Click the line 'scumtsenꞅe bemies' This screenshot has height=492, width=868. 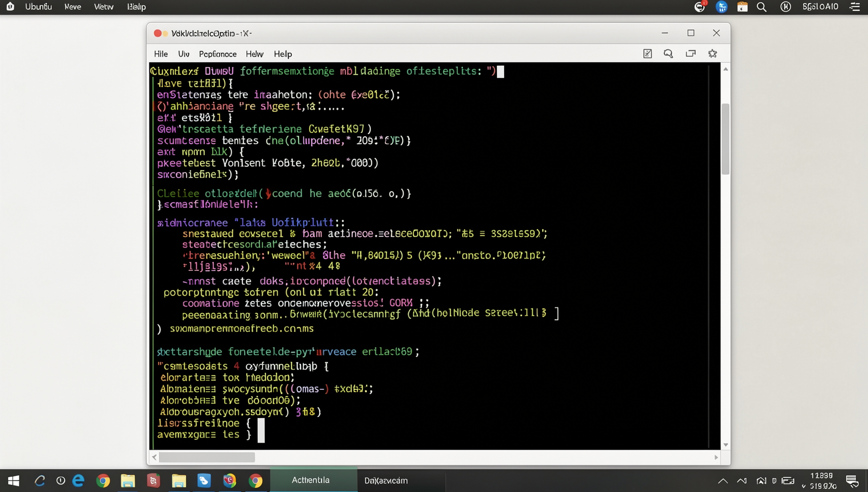[284, 141]
